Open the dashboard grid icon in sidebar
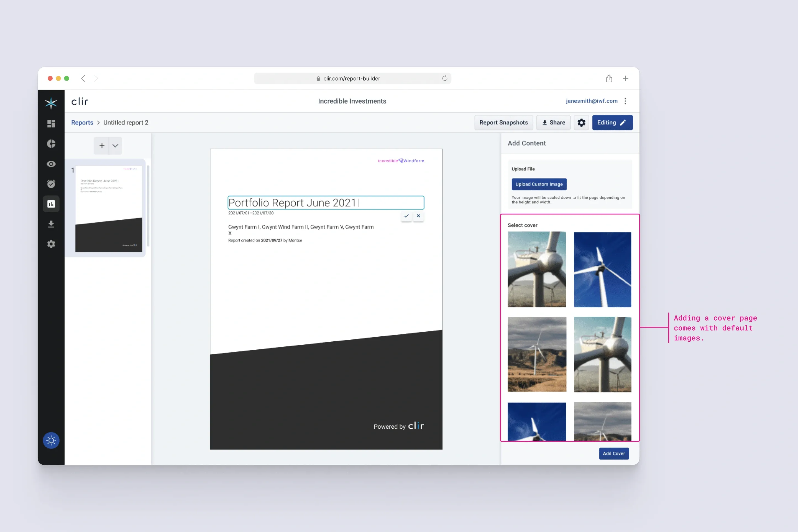Viewport: 798px width, 532px height. pos(51,124)
